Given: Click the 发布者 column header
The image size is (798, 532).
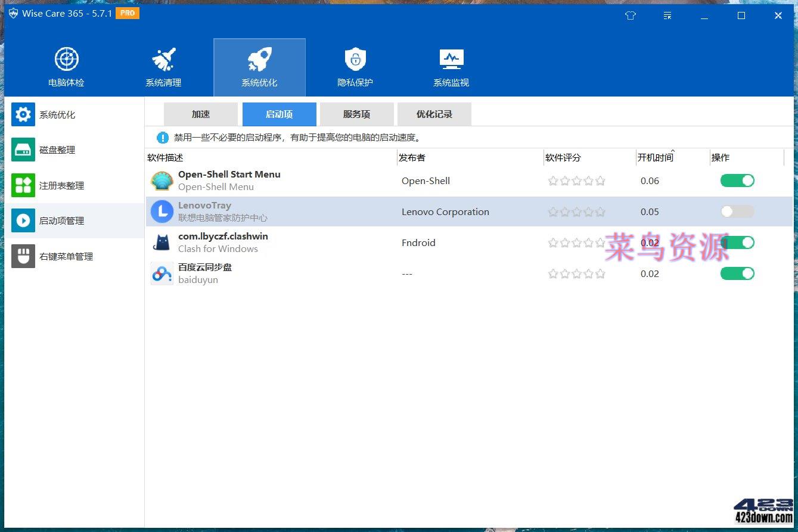Looking at the screenshot, I should [412, 157].
